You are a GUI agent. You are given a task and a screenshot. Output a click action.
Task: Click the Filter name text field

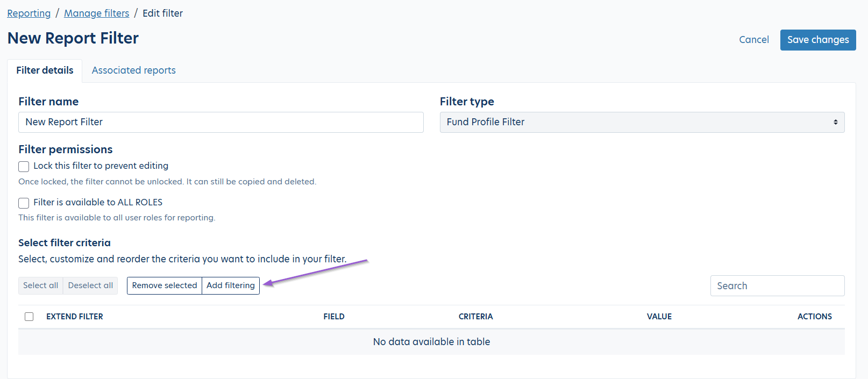221,122
